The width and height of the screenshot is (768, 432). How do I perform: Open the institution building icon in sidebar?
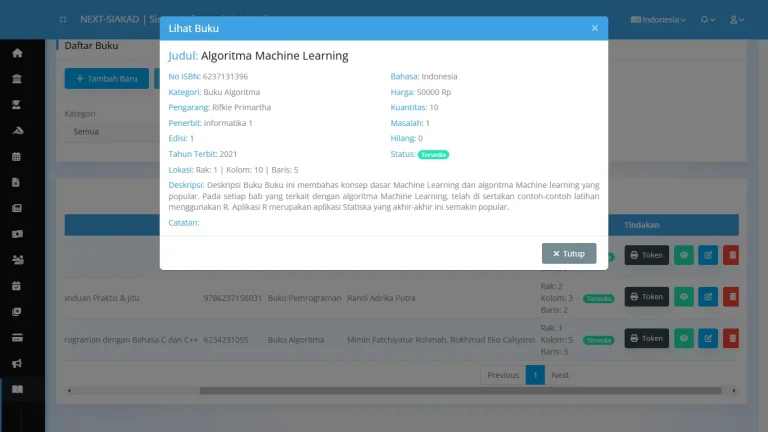(17, 79)
